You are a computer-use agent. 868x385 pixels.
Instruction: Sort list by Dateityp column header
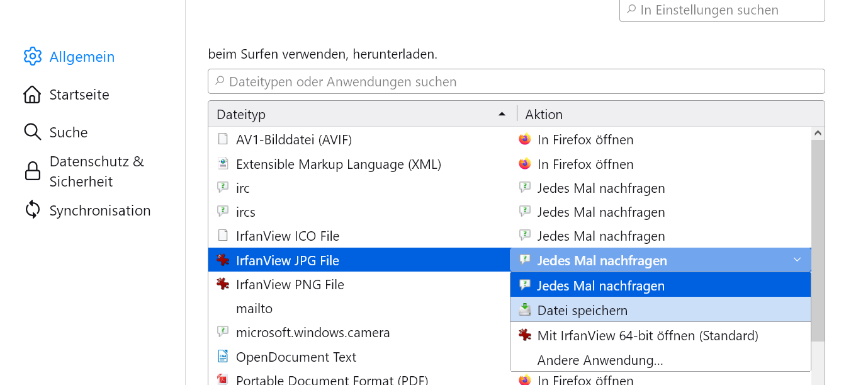pos(359,114)
